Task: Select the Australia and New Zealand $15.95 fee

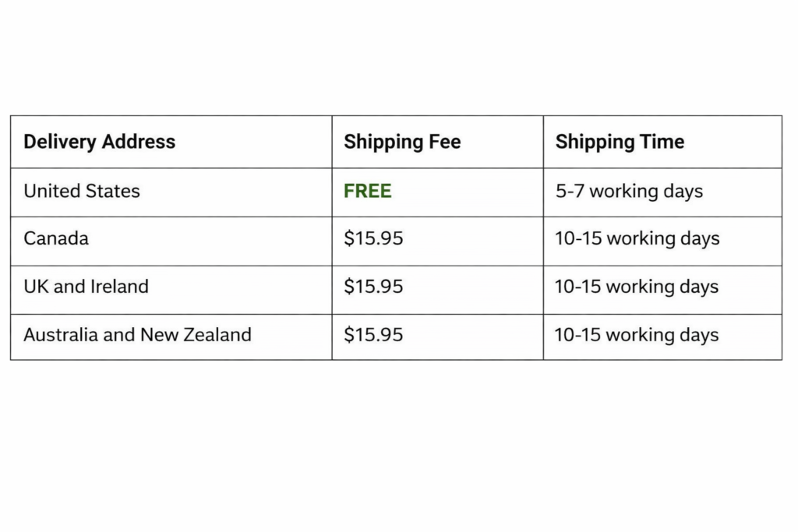Action: click(x=373, y=335)
